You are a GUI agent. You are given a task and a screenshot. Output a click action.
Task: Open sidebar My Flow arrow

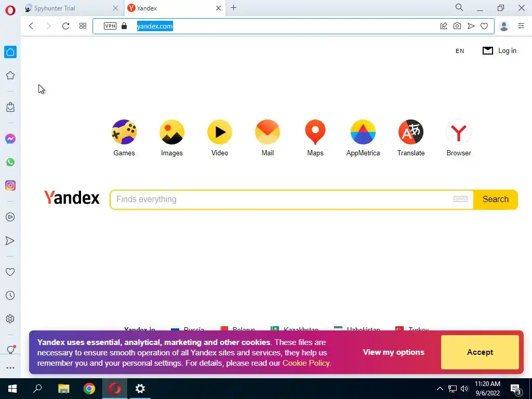(10, 241)
